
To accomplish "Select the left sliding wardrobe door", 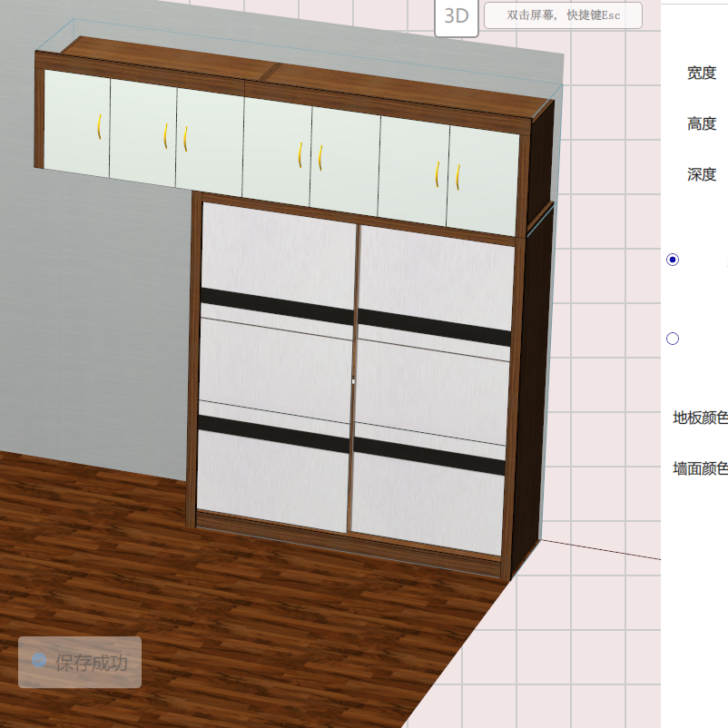I will (x=272, y=363).
